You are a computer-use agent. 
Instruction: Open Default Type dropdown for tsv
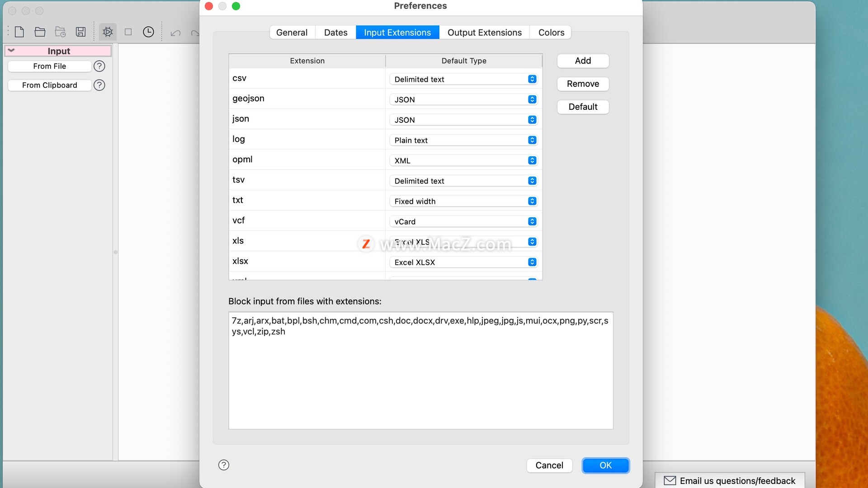point(463,181)
